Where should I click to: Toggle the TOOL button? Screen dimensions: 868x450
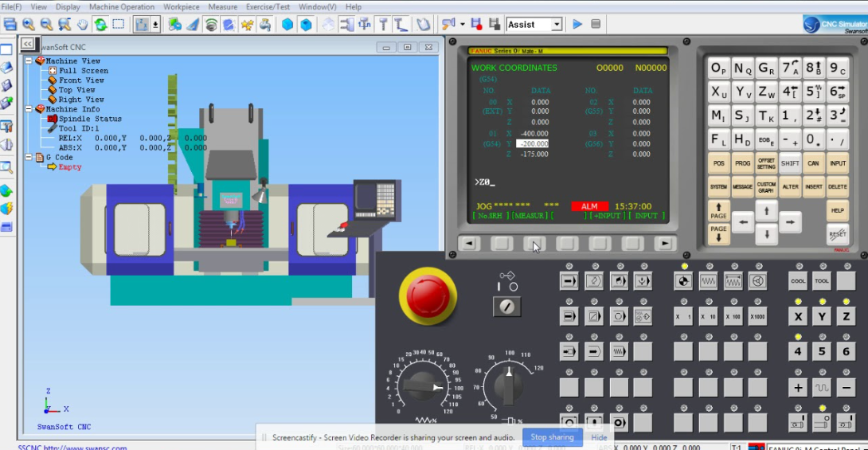(x=822, y=281)
